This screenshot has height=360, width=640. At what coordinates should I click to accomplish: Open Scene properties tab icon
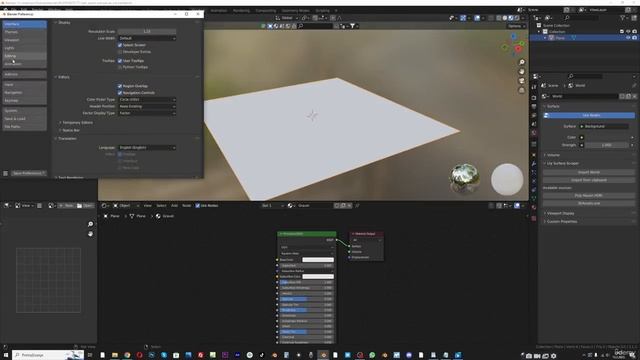click(534, 124)
